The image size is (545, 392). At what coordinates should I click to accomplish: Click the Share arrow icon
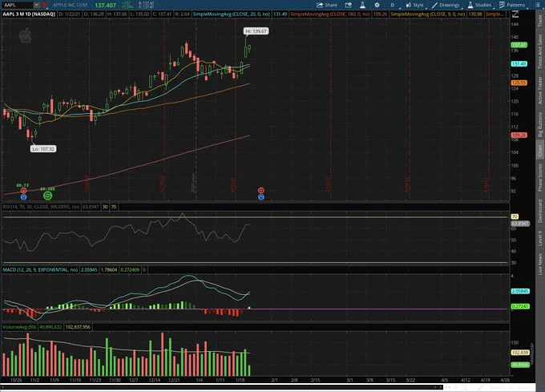[320, 5]
